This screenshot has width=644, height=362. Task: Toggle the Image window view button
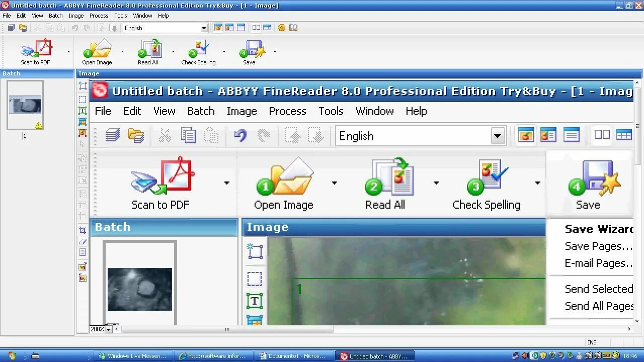click(218, 28)
